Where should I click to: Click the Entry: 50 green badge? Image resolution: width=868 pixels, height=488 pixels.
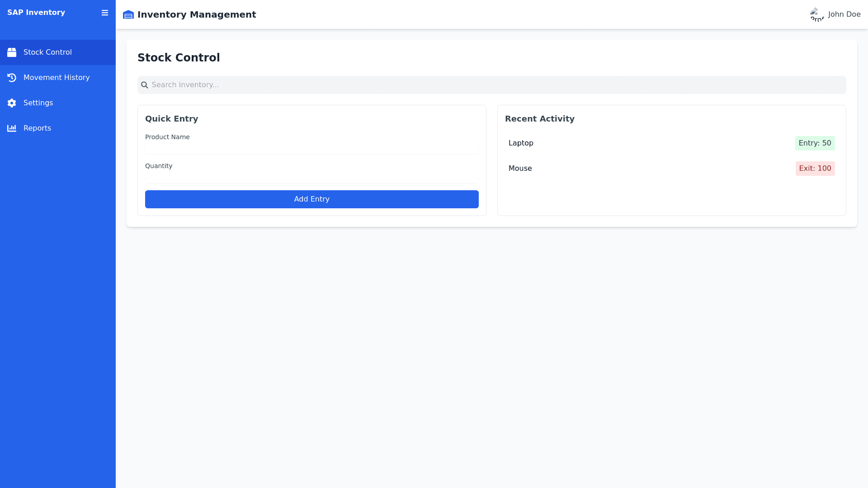tap(815, 143)
